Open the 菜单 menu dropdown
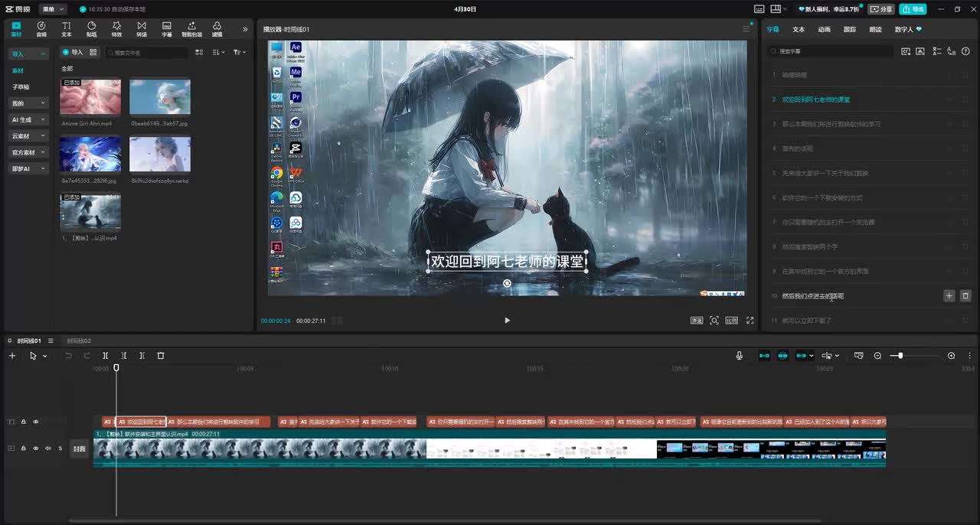This screenshot has width=980, height=525. pyautogui.click(x=53, y=9)
